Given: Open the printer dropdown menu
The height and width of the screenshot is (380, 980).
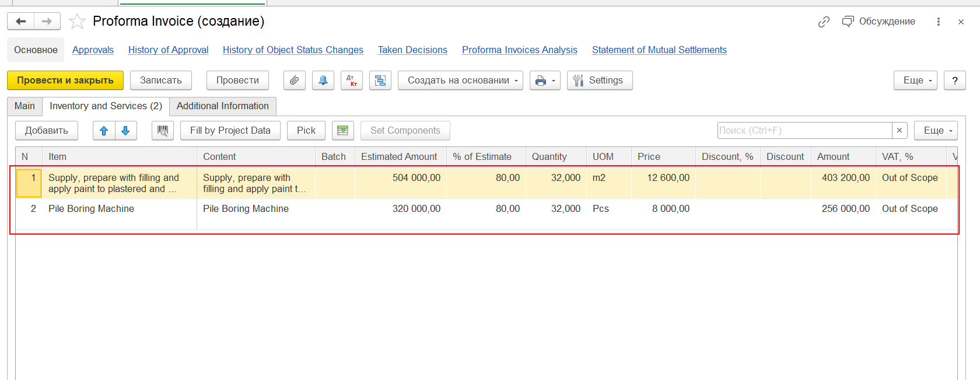Looking at the screenshot, I should click(x=545, y=81).
